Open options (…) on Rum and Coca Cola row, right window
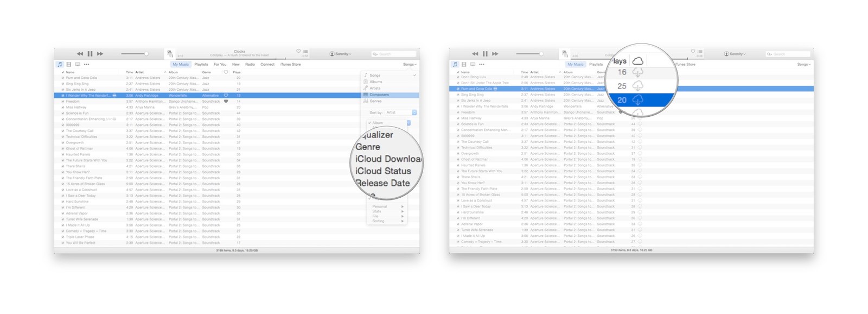The width and height of the screenshot is (868, 314). [x=495, y=89]
